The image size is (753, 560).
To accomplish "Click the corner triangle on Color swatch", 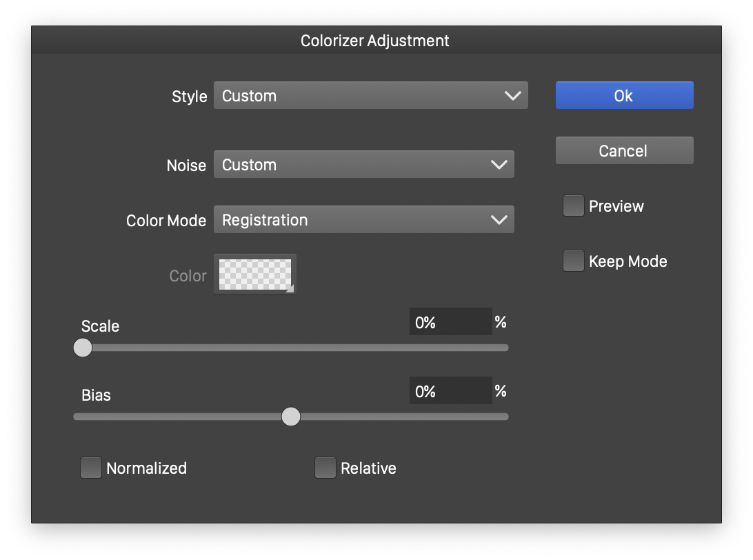I will coord(290,288).
